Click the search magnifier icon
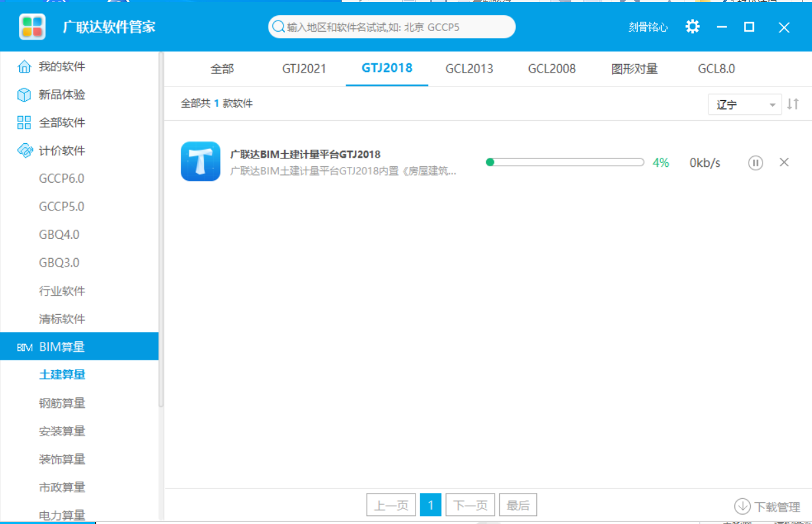 [278, 27]
